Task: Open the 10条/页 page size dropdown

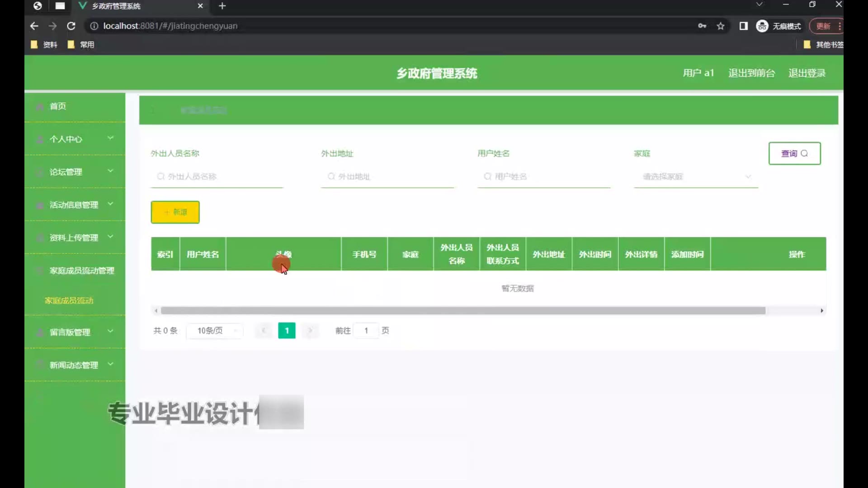Action: click(215, 331)
